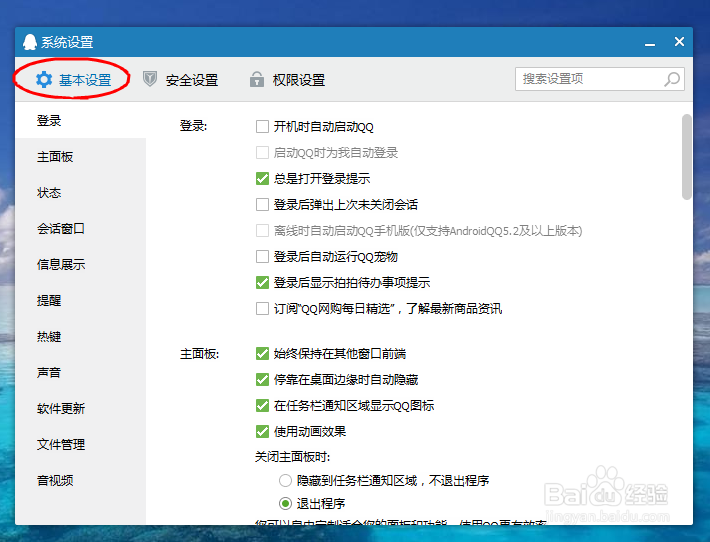Select 声音 in the sidebar
This screenshot has width=710, height=542.
point(81,373)
